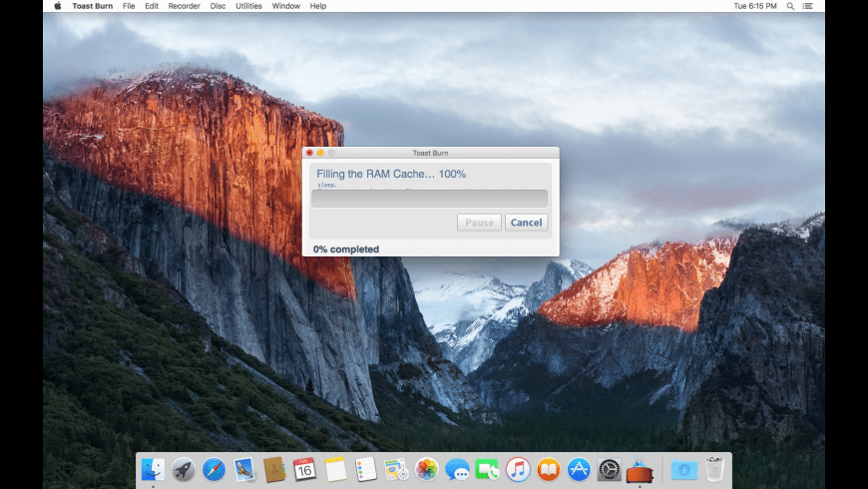This screenshot has height=489, width=868.
Task: Click the dimmed Pause button
Action: [479, 223]
